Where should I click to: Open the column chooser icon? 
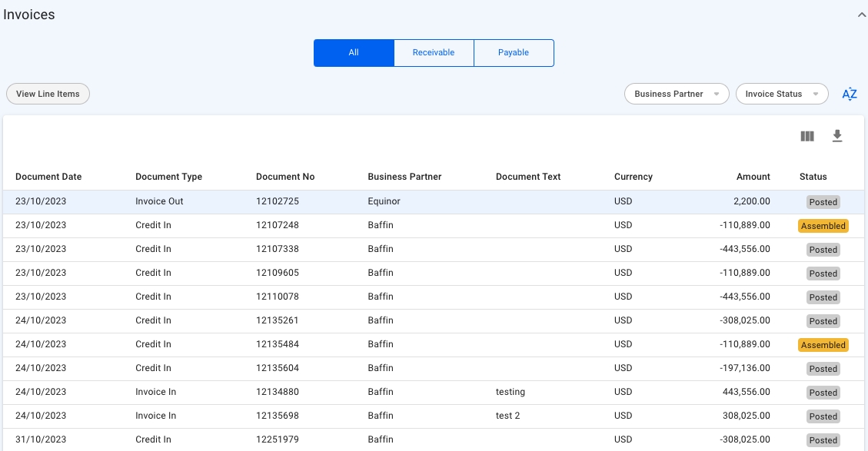click(806, 136)
